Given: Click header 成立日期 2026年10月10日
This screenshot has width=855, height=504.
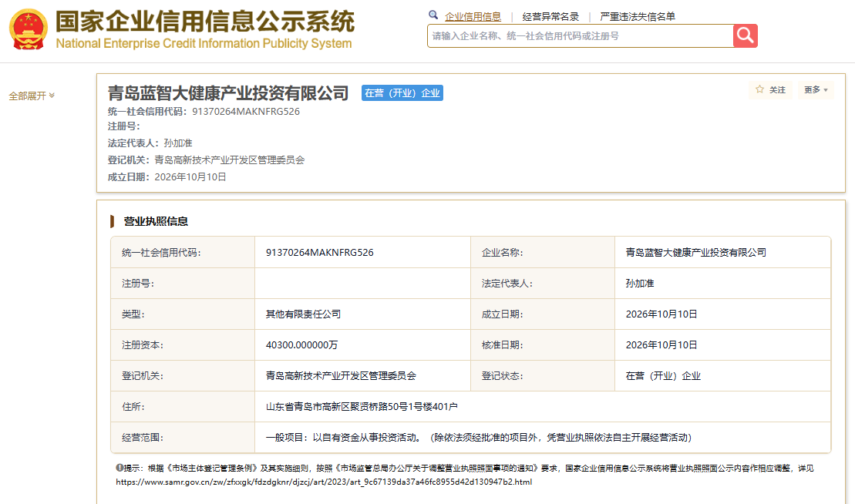Looking at the screenshot, I should pos(190,176).
